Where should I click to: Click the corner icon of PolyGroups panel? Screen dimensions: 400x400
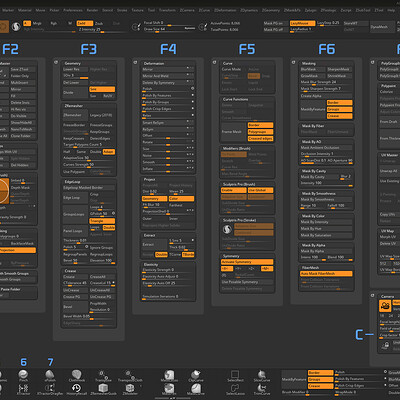coord(373,62)
